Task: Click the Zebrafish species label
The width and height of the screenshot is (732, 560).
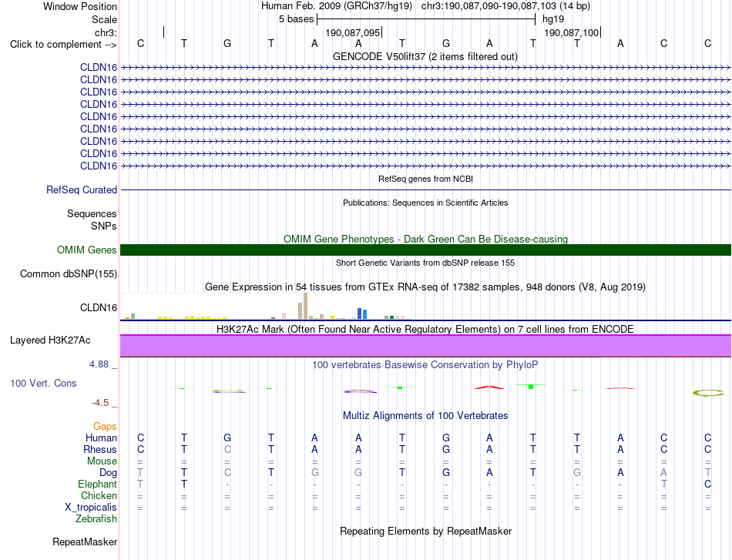Action: 96,518
